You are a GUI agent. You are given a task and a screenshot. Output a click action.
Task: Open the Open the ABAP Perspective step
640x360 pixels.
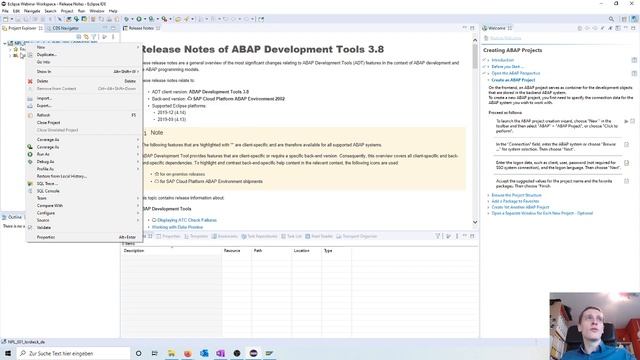click(516, 73)
